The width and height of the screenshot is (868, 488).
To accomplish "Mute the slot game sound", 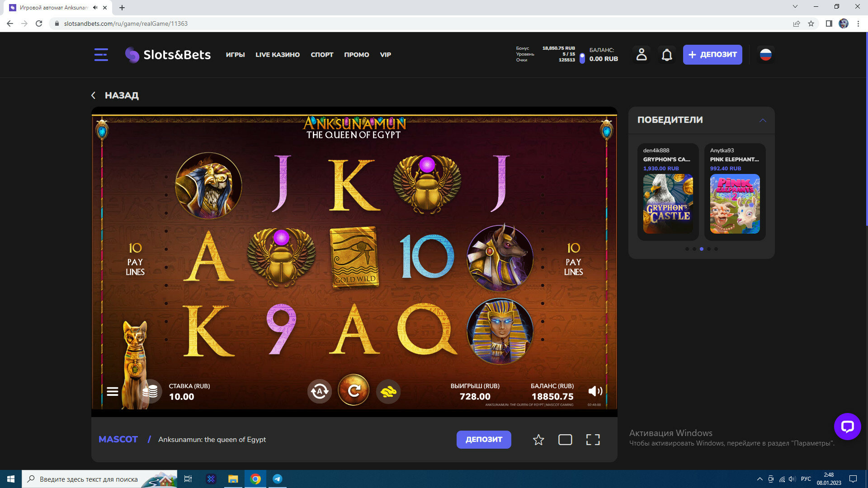I will (595, 391).
